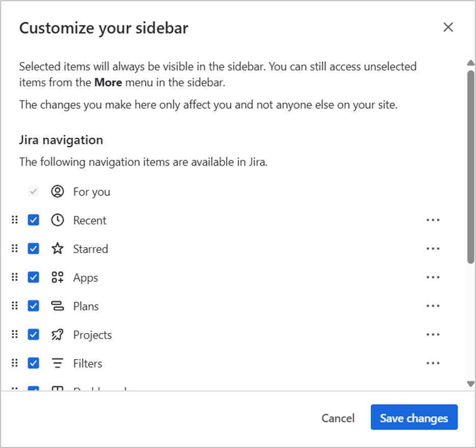Click the scrollbar up arrow
476x448 pixels.
[471, 63]
